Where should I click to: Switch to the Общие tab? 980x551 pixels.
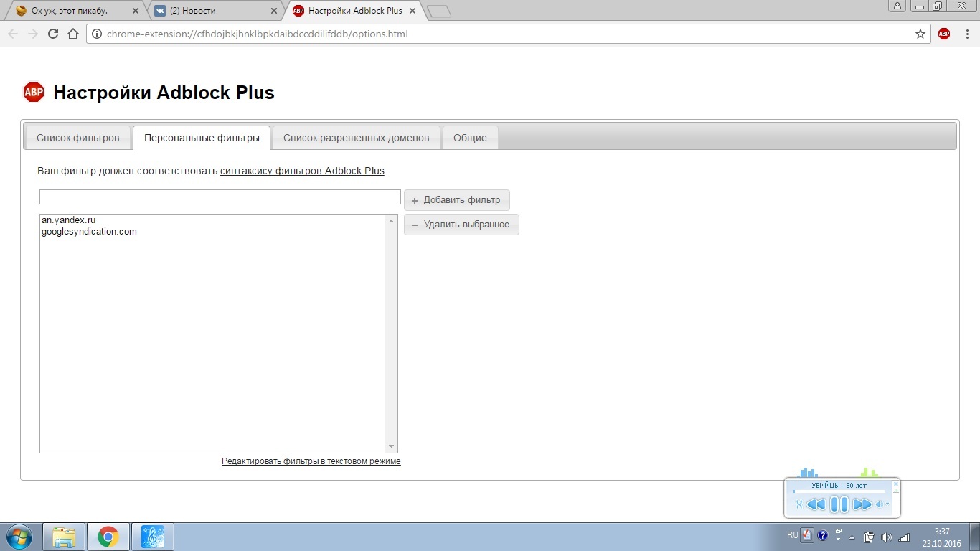coord(470,138)
